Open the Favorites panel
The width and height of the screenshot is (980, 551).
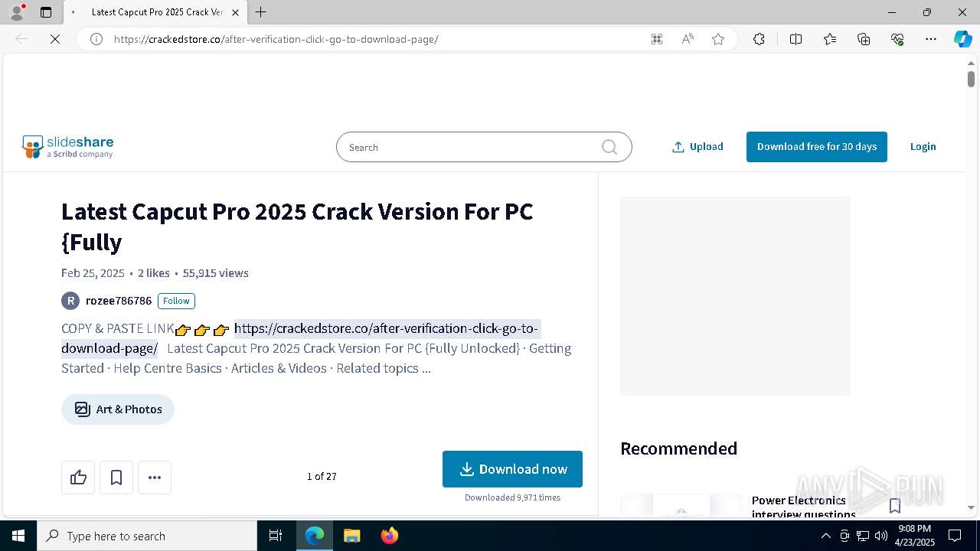click(x=830, y=39)
